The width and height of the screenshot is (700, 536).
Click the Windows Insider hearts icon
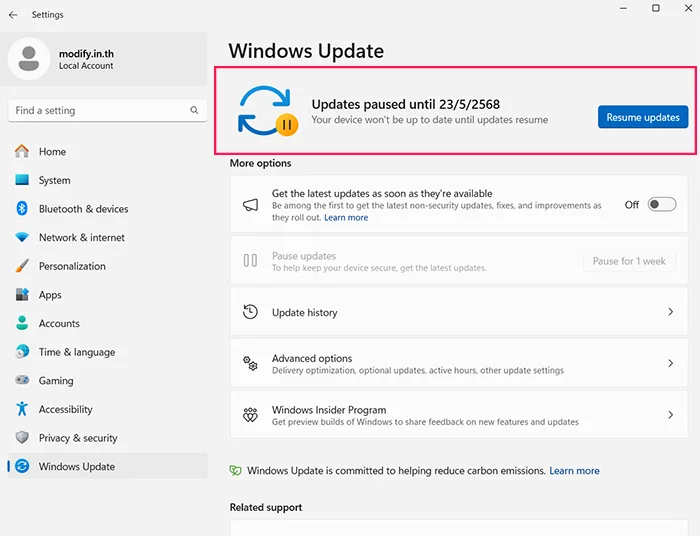point(250,415)
